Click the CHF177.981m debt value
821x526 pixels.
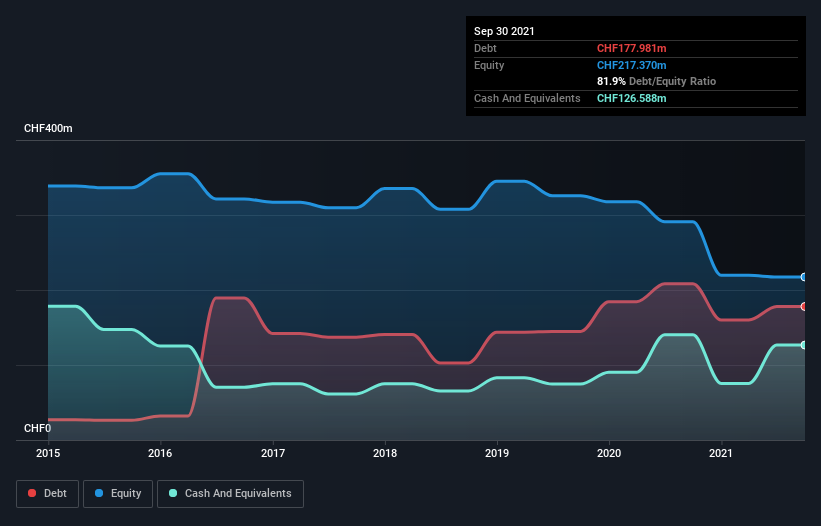click(x=631, y=48)
